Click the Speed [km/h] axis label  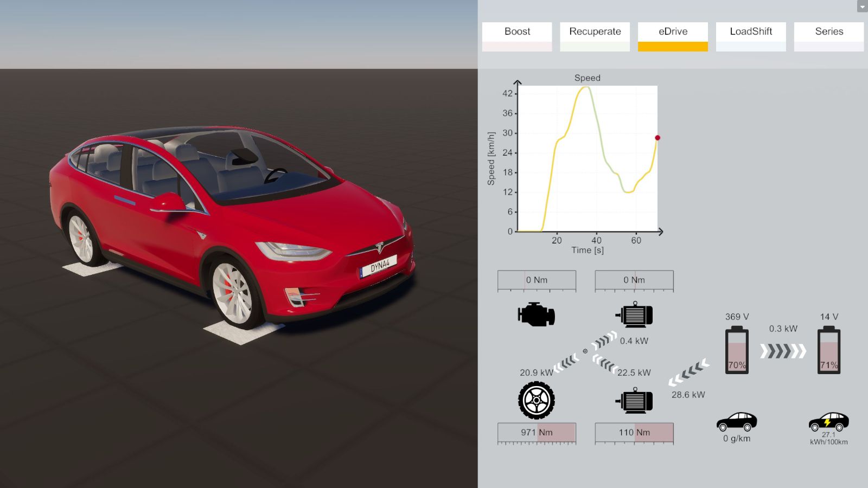[x=491, y=158]
